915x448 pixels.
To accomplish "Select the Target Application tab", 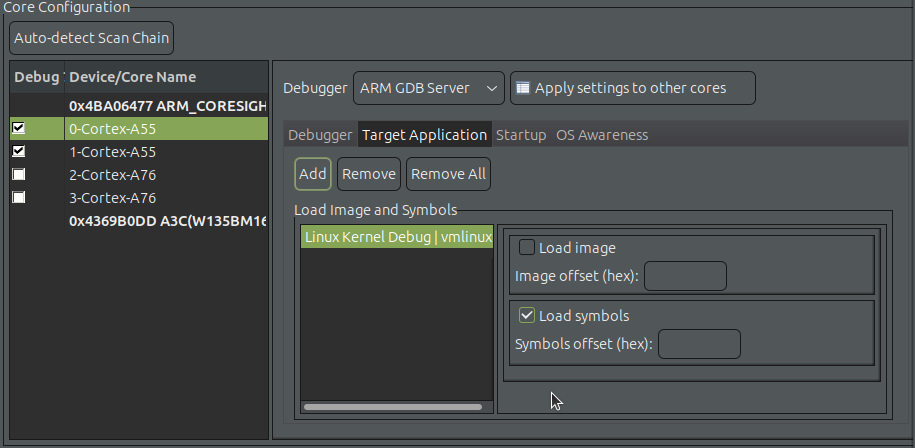I will pyautogui.click(x=424, y=135).
